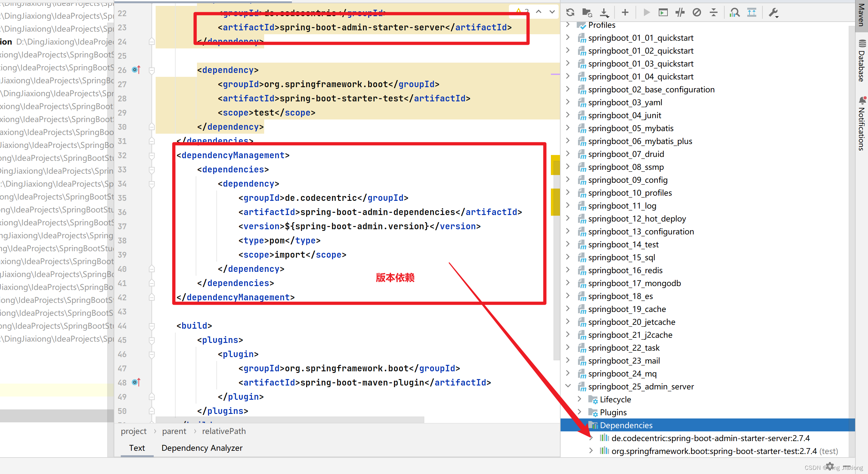Click line number 43 in gutter

[x=122, y=312]
